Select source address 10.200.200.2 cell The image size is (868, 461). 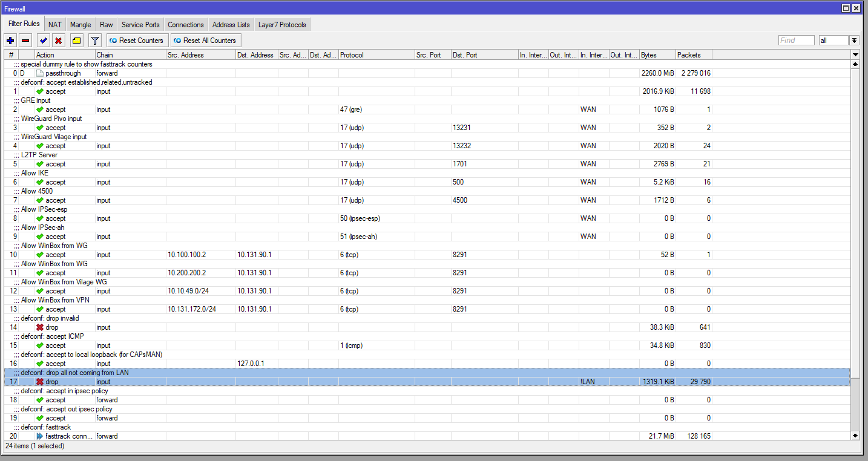[201, 273]
